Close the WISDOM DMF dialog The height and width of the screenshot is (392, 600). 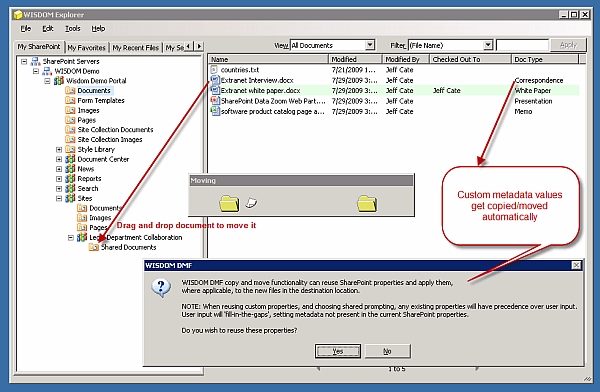coord(576,265)
